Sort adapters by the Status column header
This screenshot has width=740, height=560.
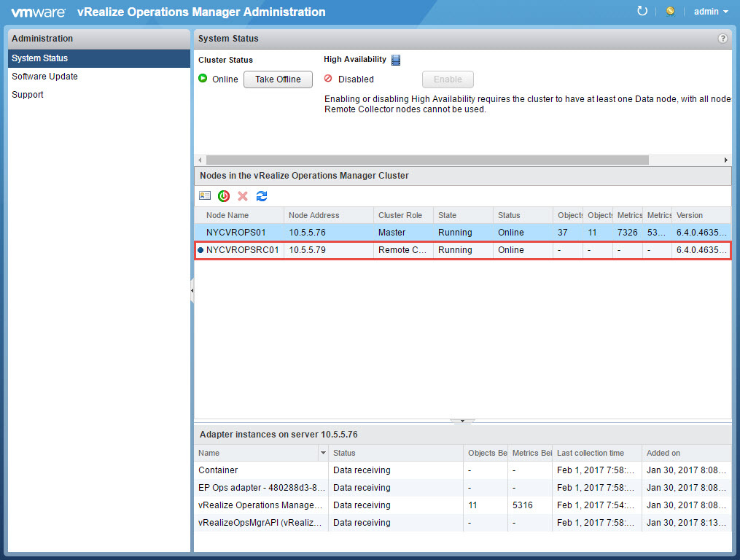tap(395, 453)
